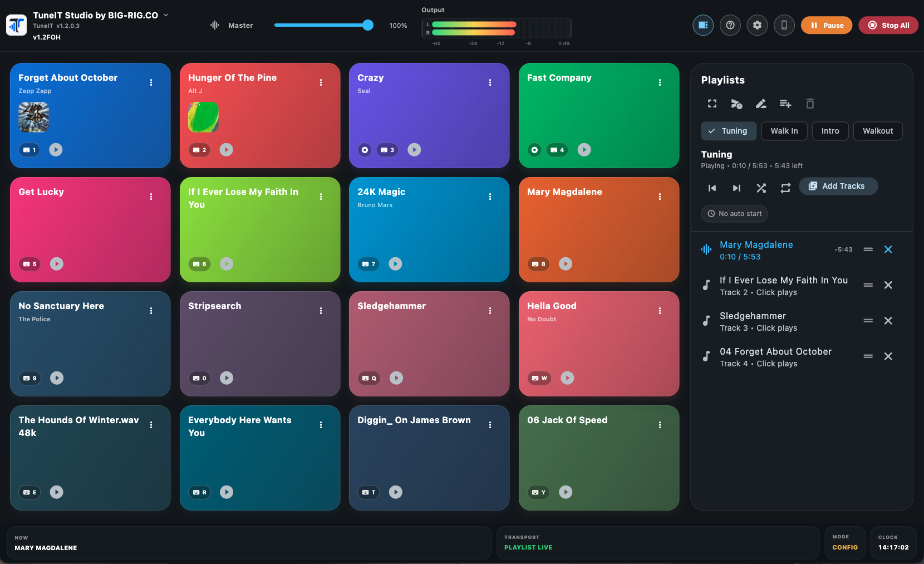This screenshot has height=564, width=924.
Task: Select the Tuning playlist tab
Action: coord(729,131)
